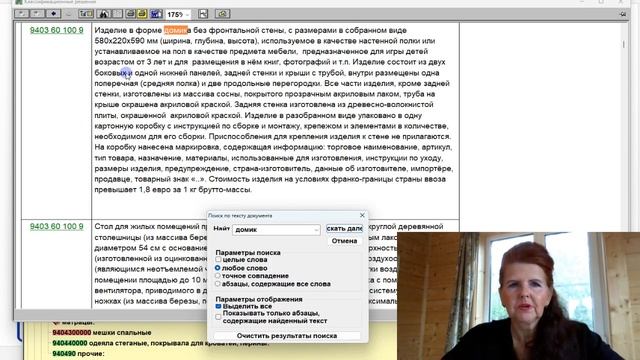Click the search-next button in dialog

pos(344,229)
